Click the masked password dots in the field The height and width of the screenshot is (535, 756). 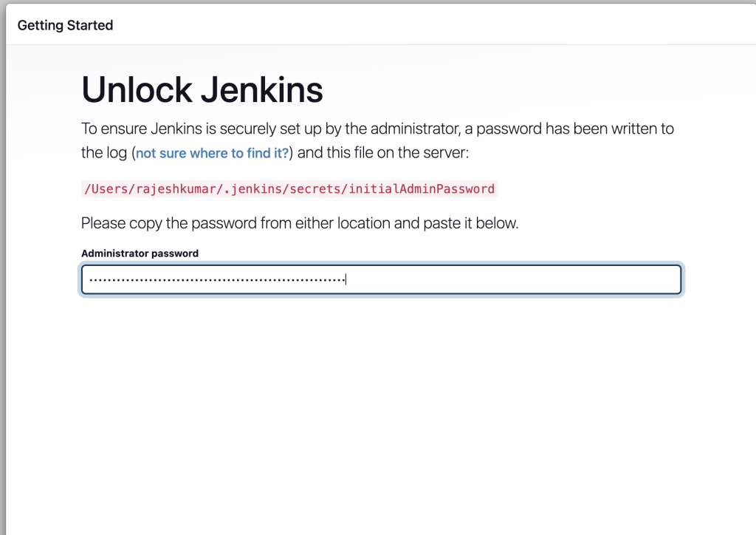216,280
